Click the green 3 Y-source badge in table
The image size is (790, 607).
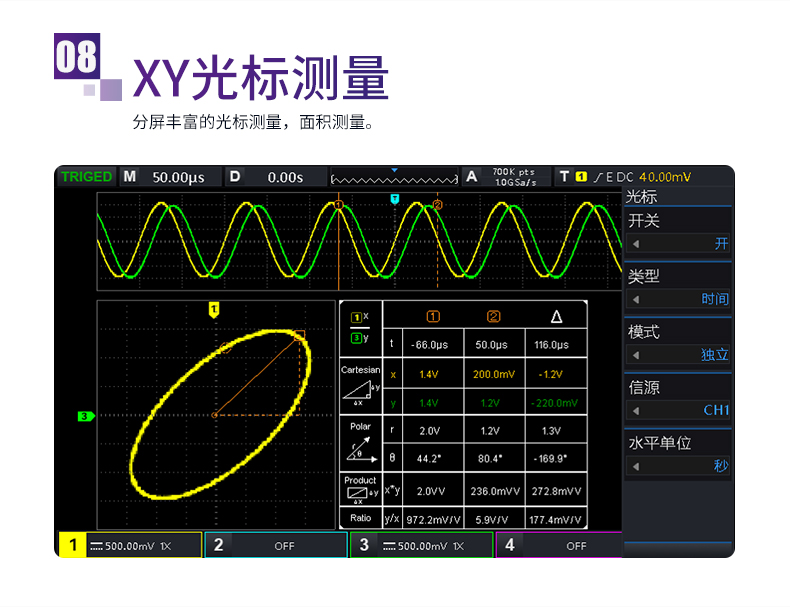pos(356,338)
